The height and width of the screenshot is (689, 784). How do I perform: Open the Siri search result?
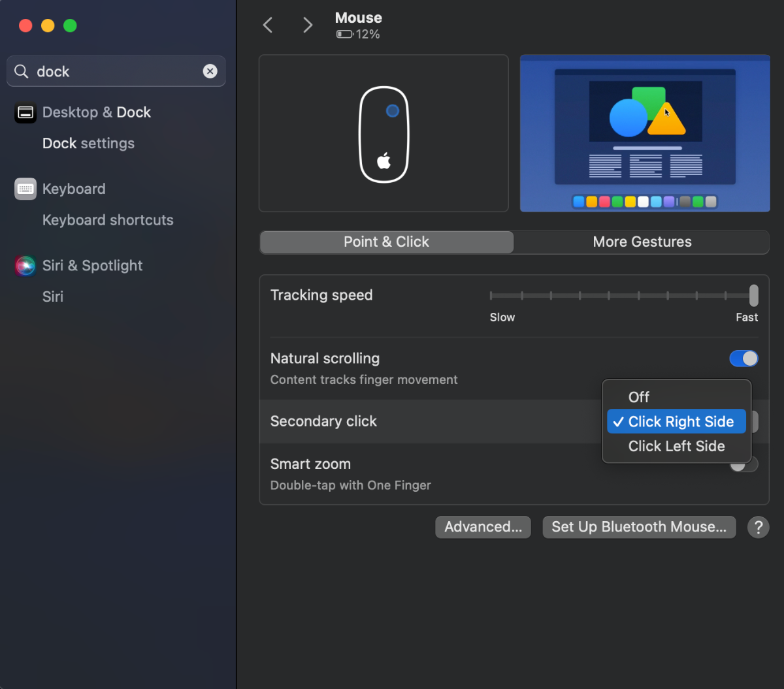click(53, 296)
